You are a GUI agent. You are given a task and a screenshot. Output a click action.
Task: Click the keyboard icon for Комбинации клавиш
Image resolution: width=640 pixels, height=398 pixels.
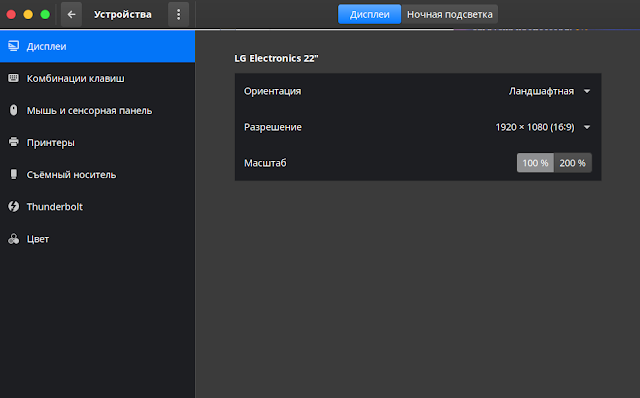(13, 78)
